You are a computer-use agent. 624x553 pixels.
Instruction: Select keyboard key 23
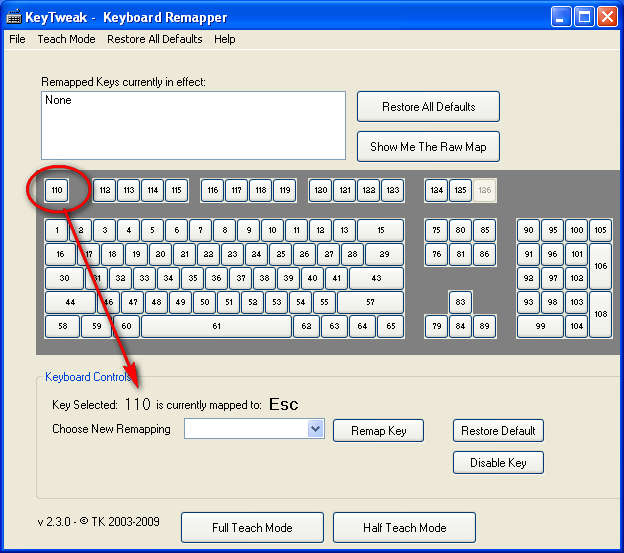point(232,254)
